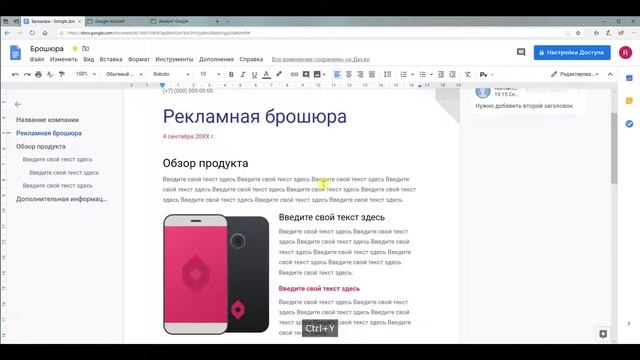Toggle italic formatting
Viewport: 640px width, 360px height.
(243, 74)
